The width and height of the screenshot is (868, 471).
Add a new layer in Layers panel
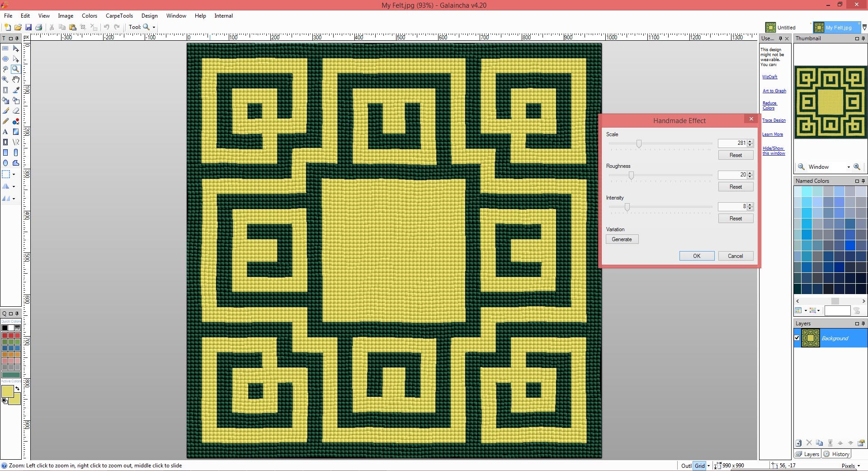pos(799,443)
